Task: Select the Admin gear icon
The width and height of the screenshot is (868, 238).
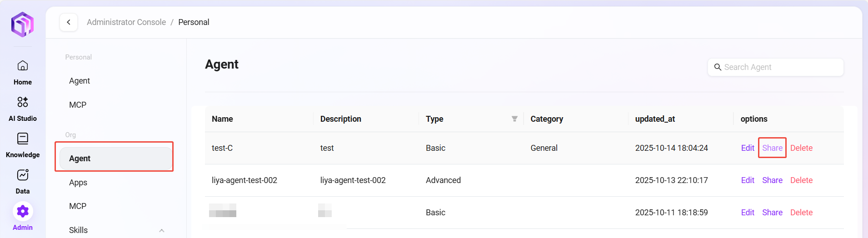Action: coord(23,211)
